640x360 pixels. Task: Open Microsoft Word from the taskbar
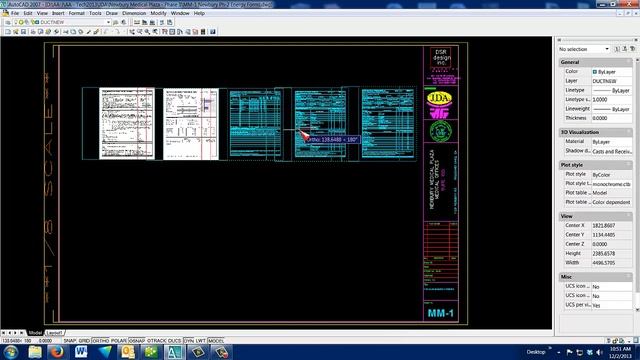(81, 352)
